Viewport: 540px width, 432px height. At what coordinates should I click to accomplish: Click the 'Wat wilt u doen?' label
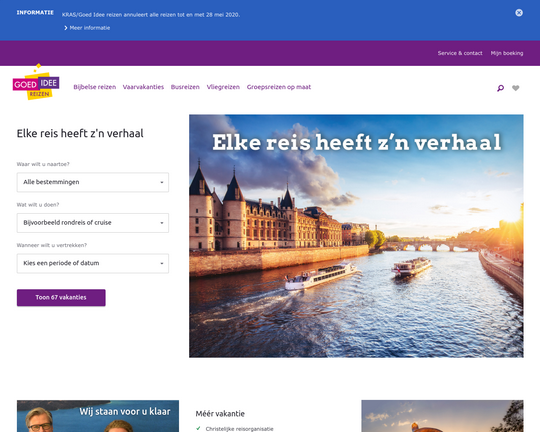click(x=38, y=205)
